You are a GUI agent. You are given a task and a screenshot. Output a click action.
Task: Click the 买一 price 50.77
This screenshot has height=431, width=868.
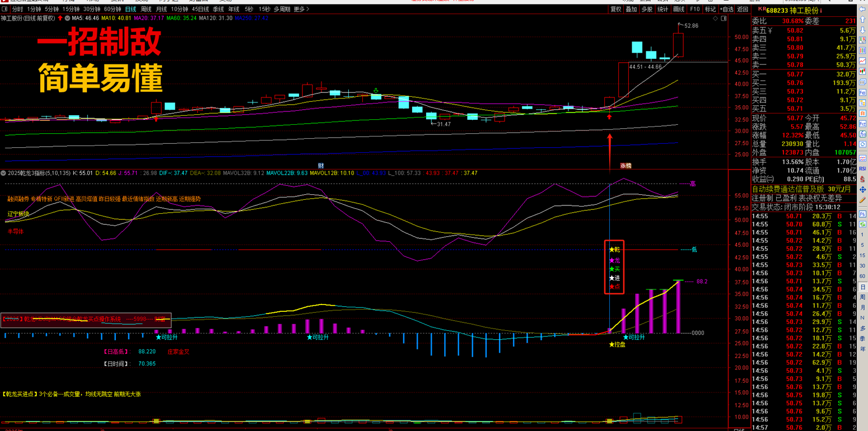(795, 74)
